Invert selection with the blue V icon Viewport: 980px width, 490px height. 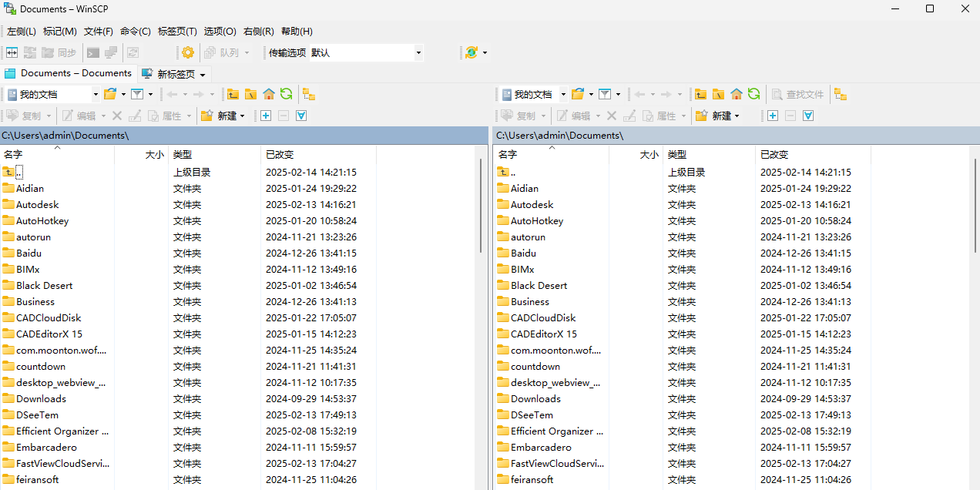(301, 116)
